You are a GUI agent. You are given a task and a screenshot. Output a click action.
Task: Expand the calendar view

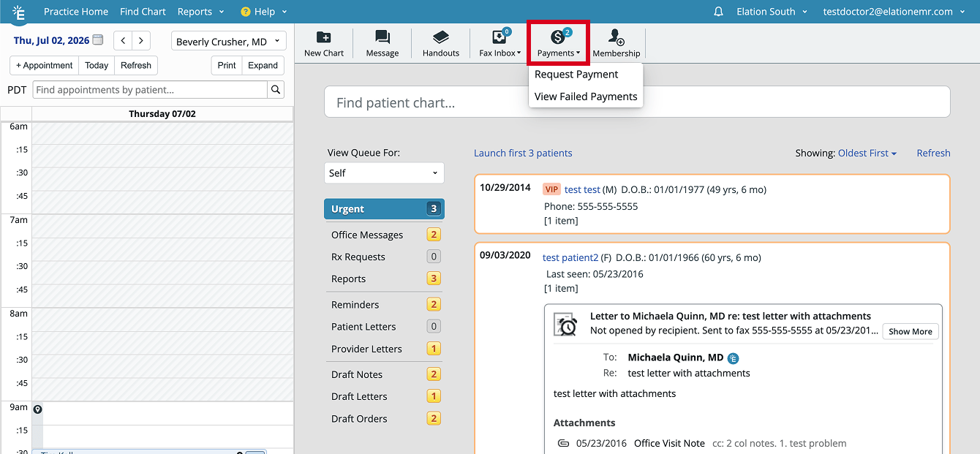point(263,65)
